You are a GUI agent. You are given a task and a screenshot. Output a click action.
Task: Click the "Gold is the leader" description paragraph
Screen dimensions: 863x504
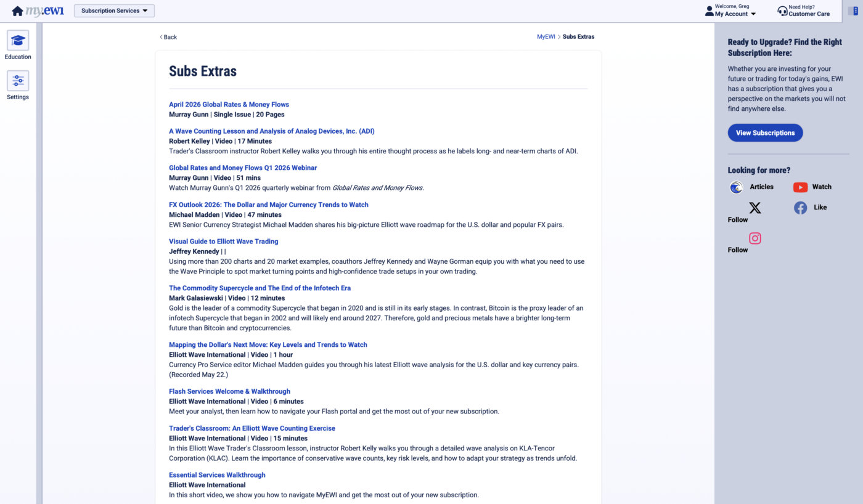point(376,318)
